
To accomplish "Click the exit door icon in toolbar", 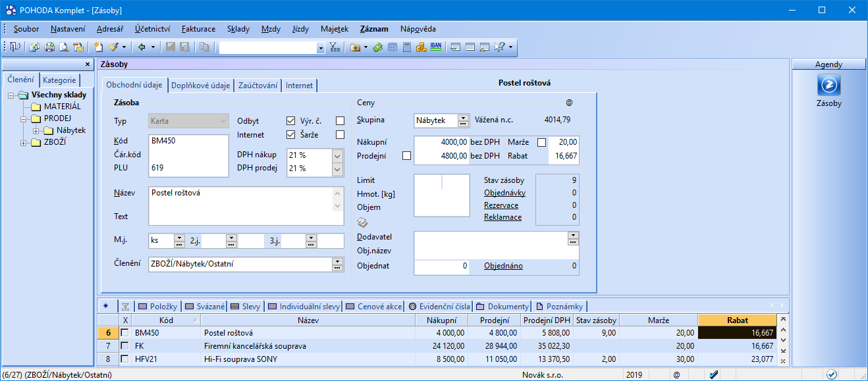I will pos(14,47).
